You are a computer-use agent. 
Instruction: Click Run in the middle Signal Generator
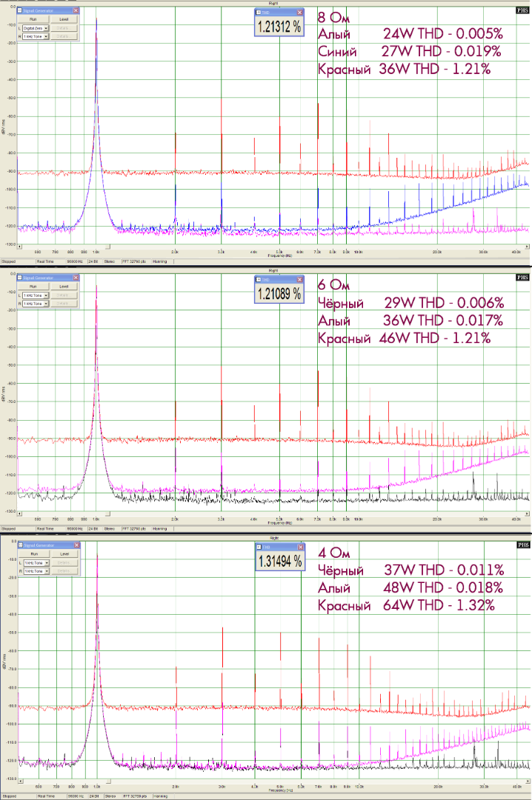[x=33, y=286]
